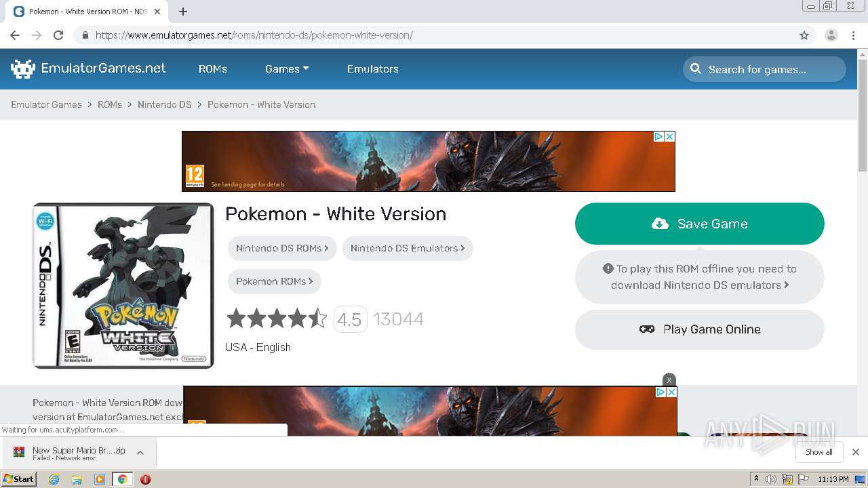Go to ROMs breadcrumb link
The height and width of the screenshot is (488, 868).
[x=110, y=104]
